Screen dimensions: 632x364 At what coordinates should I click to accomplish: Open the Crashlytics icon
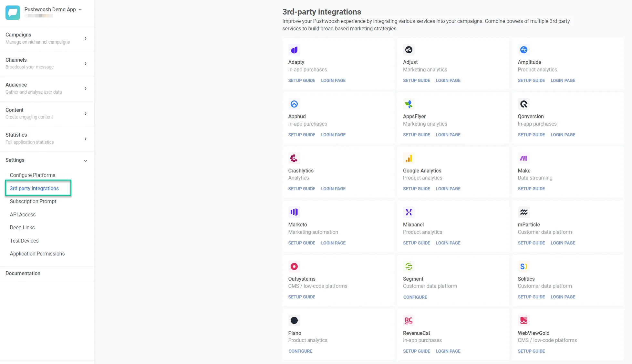click(x=294, y=158)
